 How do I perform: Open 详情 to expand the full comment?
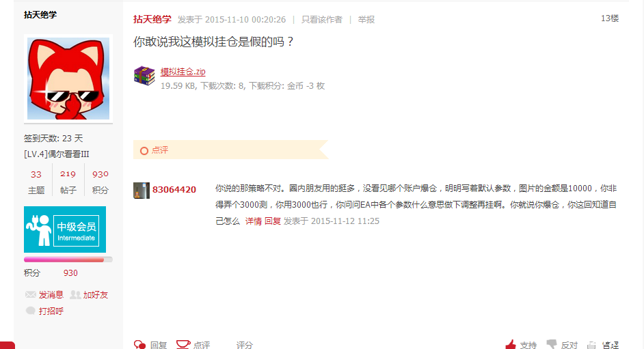[254, 221]
